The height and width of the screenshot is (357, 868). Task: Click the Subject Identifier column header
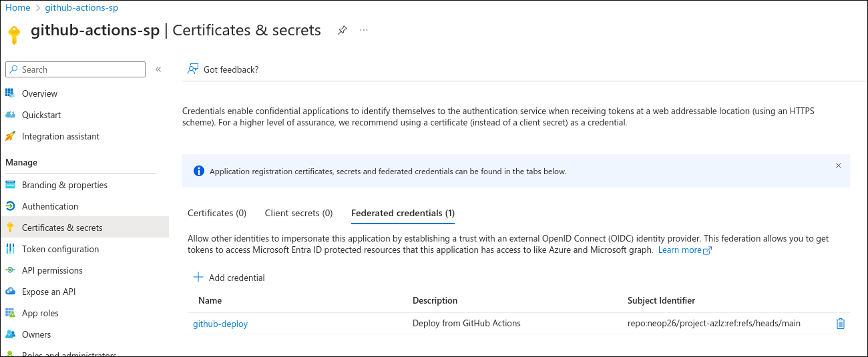pyautogui.click(x=661, y=300)
